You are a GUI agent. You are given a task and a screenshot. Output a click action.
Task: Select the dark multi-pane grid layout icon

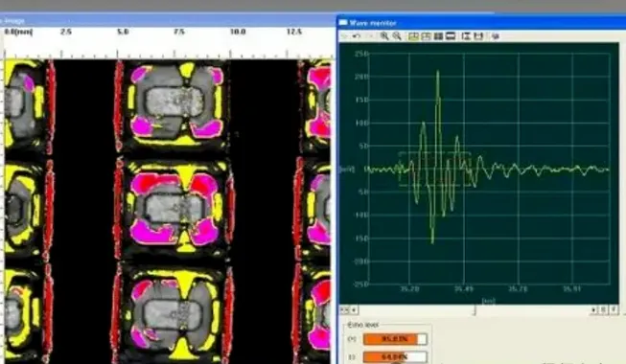438,36
